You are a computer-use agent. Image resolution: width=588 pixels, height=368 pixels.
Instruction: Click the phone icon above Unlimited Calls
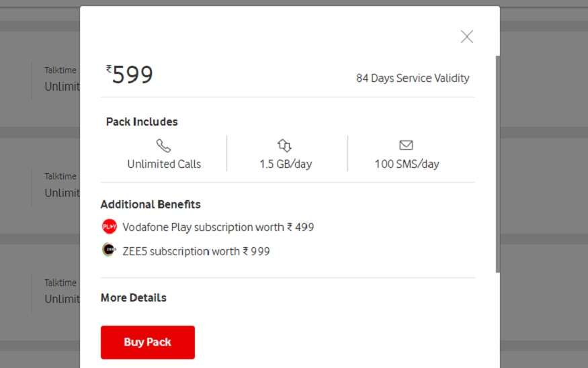pos(163,146)
